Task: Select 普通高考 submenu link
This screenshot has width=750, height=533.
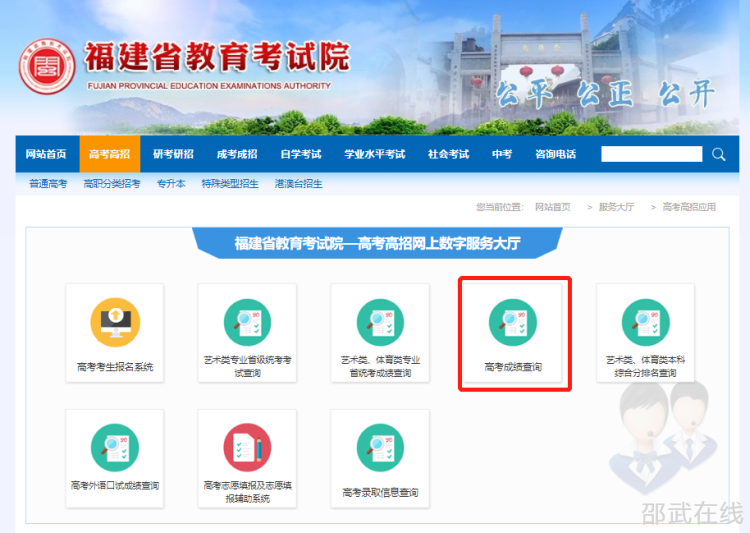Action: 48,184
